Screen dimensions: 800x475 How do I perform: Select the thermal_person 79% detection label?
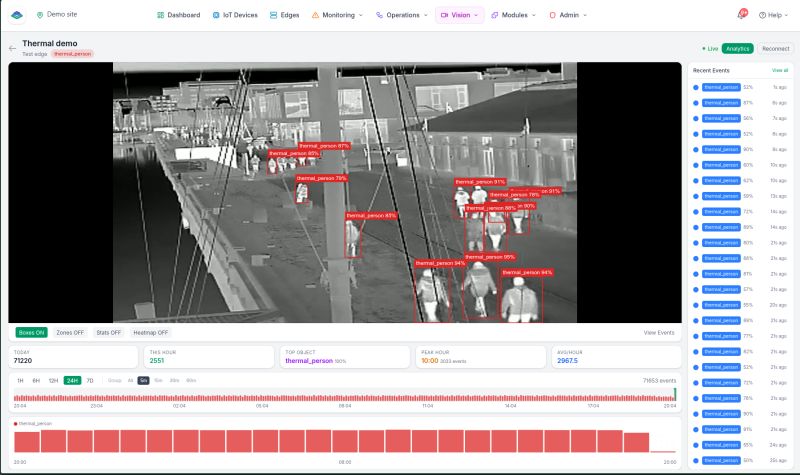(x=321, y=178)
